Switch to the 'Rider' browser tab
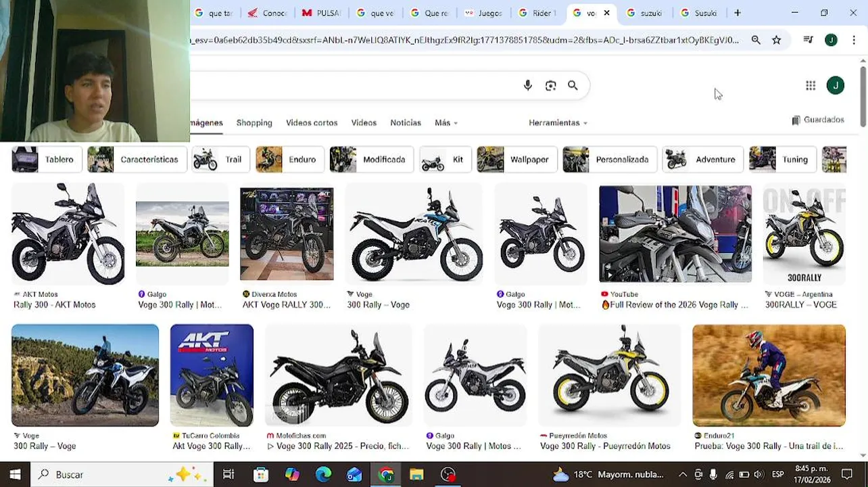Viewport: 868px width, 487px height. [x=537, y=13]
